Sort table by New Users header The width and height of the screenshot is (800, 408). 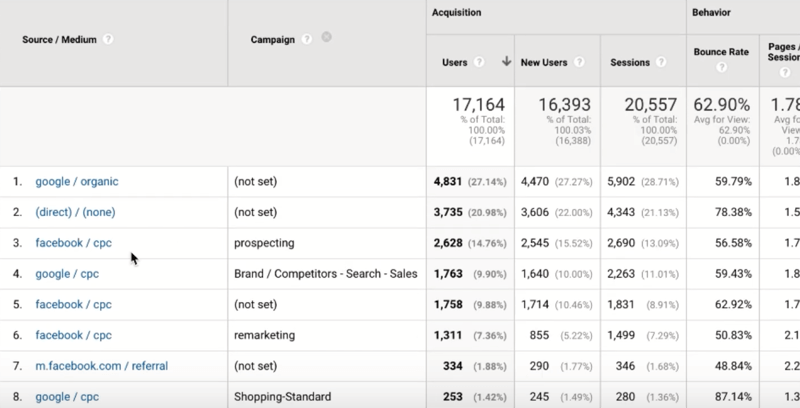coord(544,63)
